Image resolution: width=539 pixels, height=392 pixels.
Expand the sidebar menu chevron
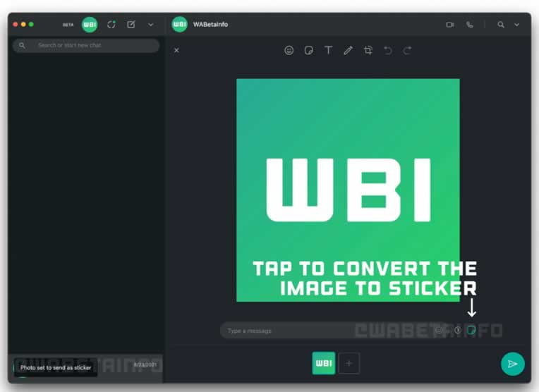(150, 25)
